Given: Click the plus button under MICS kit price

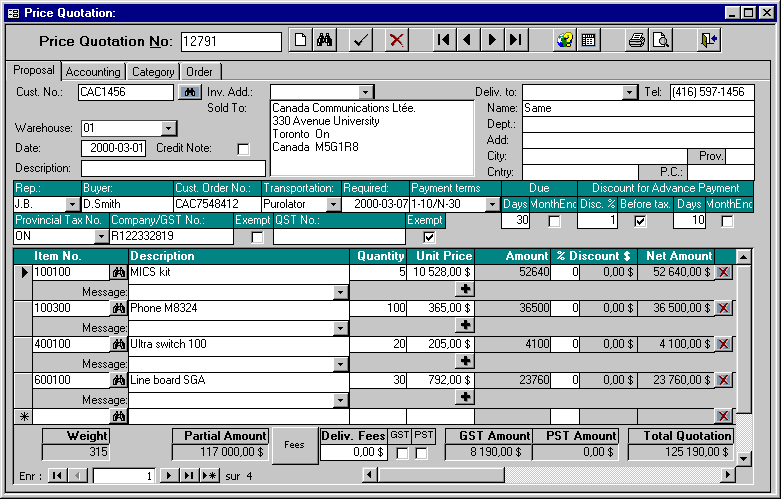Looking at the screenshot, I should [x=464, y=289].
